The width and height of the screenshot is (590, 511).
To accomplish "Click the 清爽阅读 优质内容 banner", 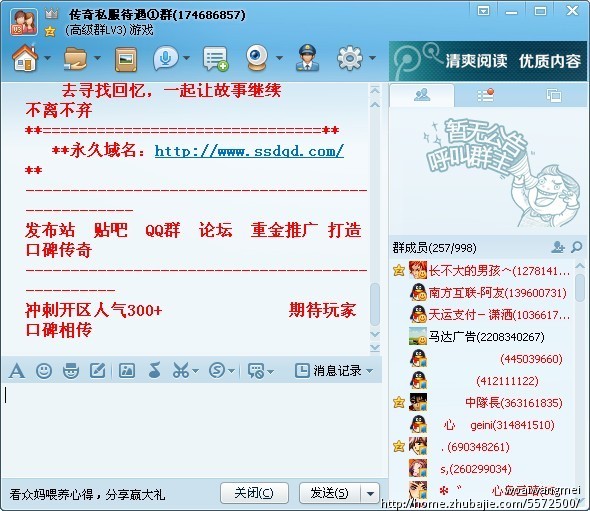I will (x=488, y=61).
